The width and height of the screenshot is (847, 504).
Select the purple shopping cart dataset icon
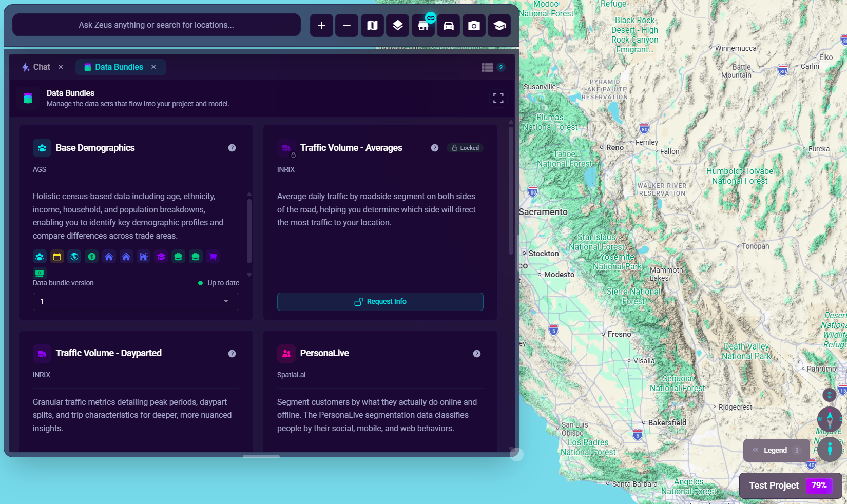[213, 257]
